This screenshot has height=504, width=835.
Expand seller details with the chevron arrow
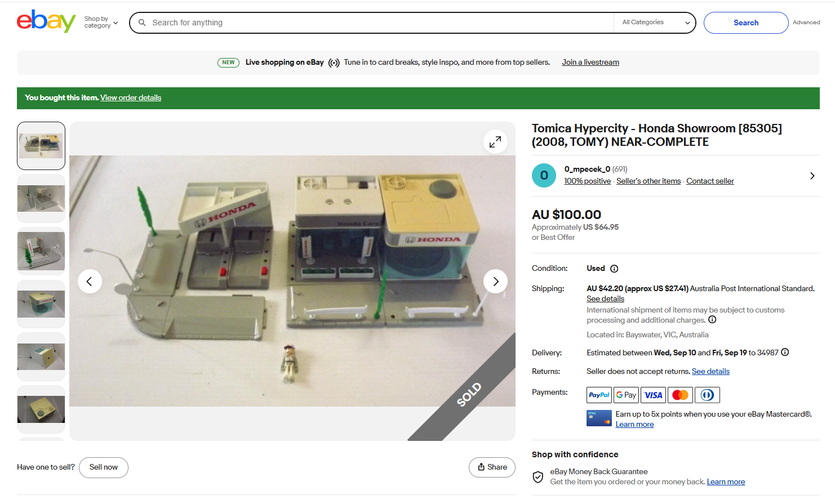pyautogui.click(x=812, y=176)
